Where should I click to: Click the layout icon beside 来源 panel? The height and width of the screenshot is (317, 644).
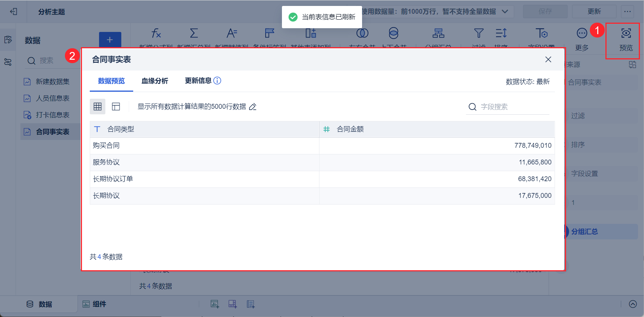(632, 65)
